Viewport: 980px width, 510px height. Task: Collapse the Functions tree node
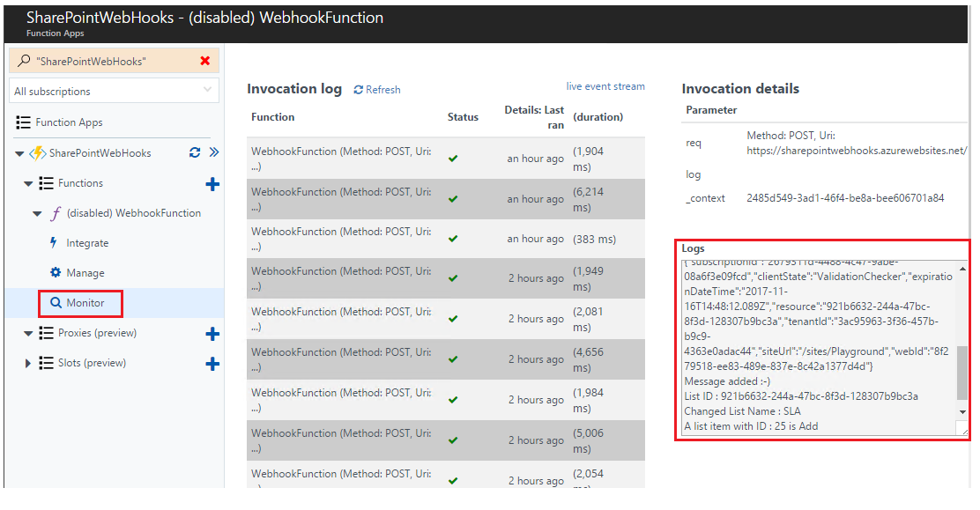(x=28, y=183)
